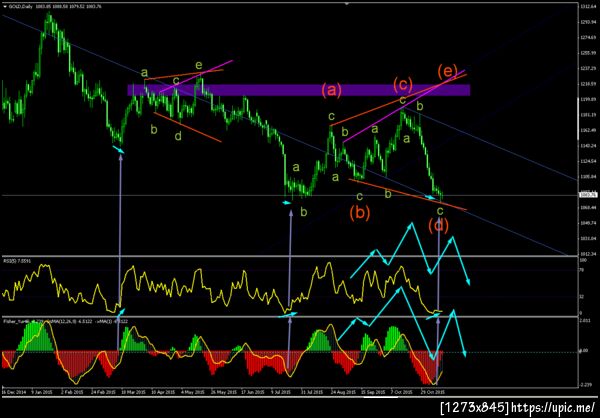Image resolution: width=600 pixels, height=418 pixels.
Task: Click the 17 Jun 2015 date label
Action: pos(252,392)
